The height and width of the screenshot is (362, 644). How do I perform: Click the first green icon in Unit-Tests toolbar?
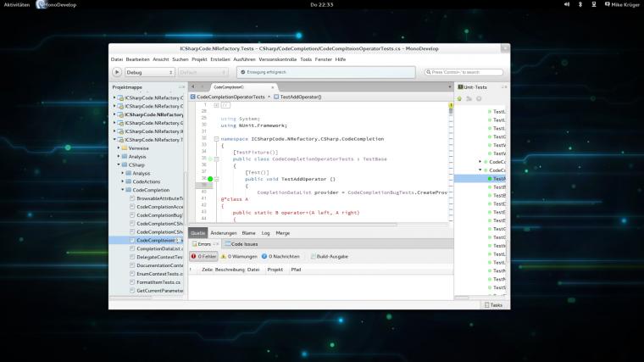[x=459, y=99]
